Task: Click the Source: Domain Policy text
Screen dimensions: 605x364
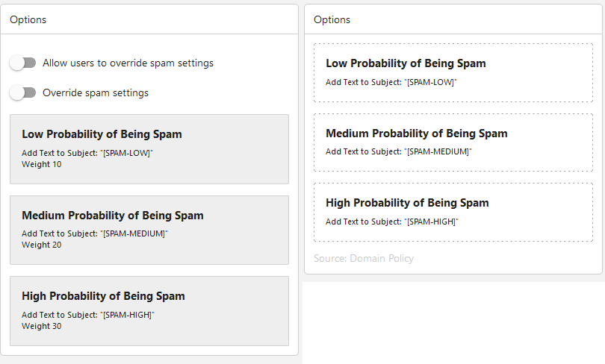Action: (364, 259)
